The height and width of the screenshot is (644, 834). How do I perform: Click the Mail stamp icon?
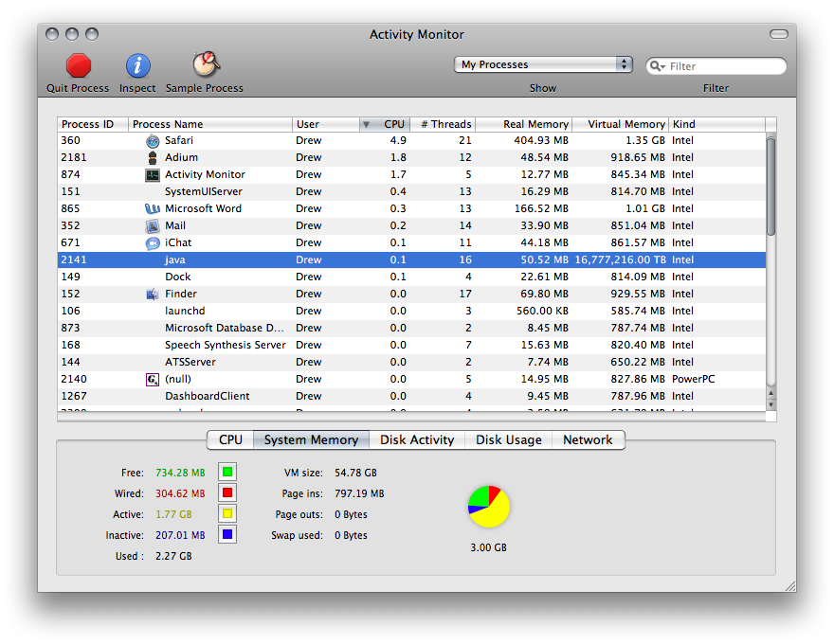point(153,225)
